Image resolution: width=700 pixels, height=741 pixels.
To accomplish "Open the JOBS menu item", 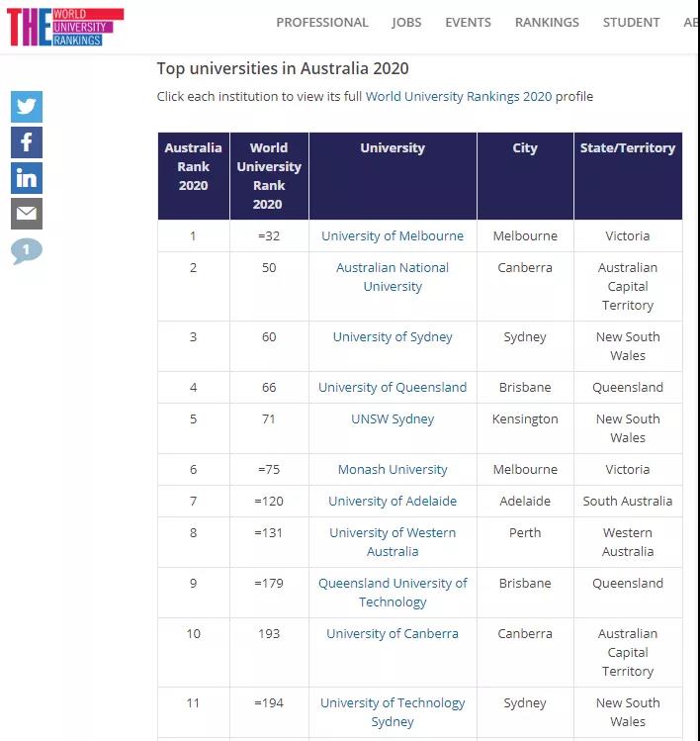I will point(406,22).
